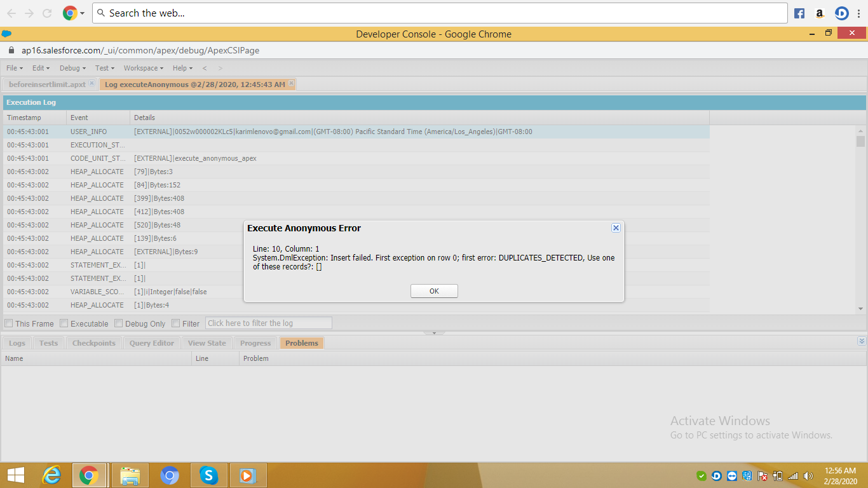This screenshot has width=868, height=488.
Task: Open the orange media player taskbar icon
Action: (248, 475)
